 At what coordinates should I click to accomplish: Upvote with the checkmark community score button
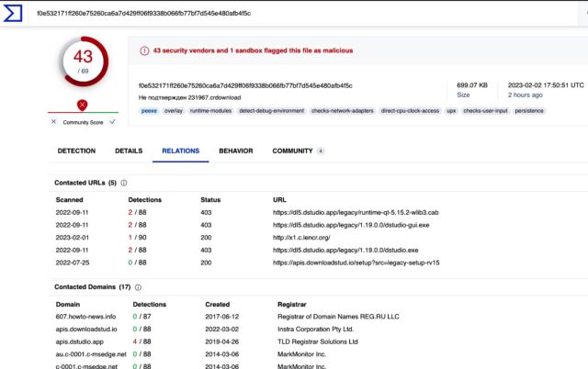pyautogui.click(x=112, y=121)
